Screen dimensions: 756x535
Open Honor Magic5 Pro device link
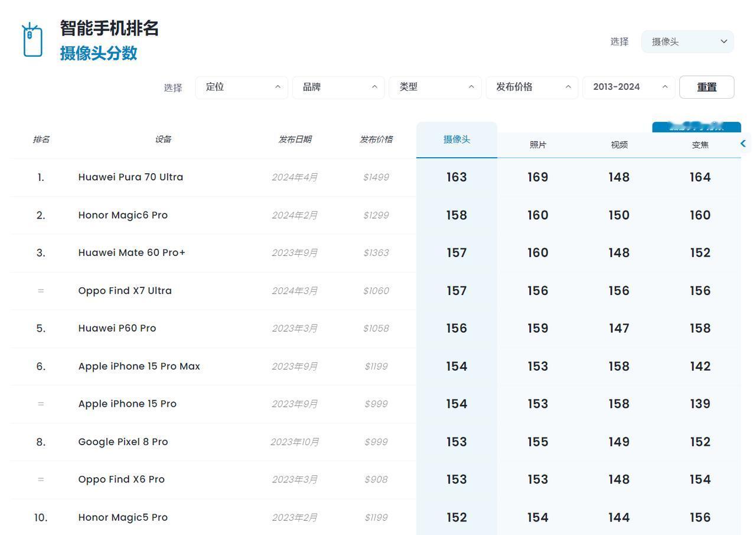[123, 517]
